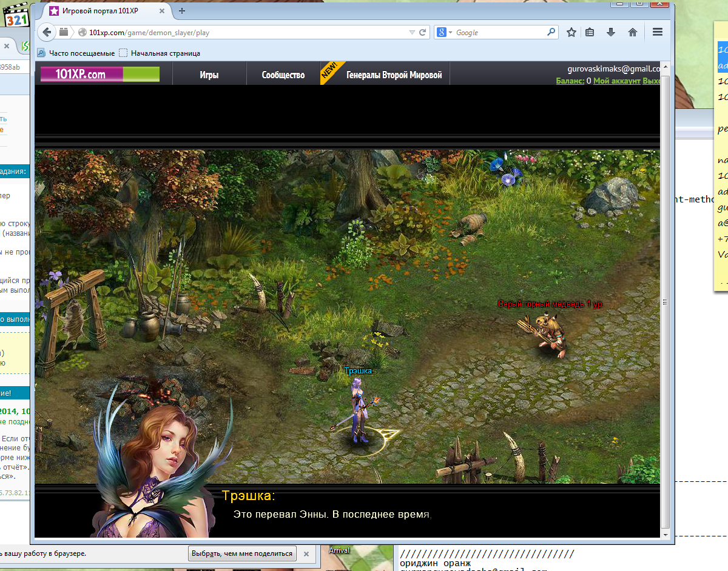The image size is (728, 571).
Task: Click Выбрать, чем мне поделиться button
Action: (242, 553)
